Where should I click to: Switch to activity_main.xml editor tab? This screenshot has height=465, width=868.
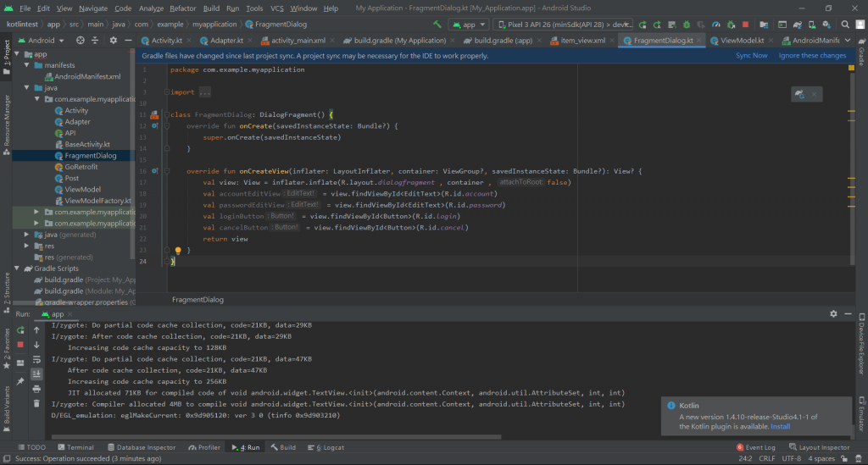pos(298,41)
